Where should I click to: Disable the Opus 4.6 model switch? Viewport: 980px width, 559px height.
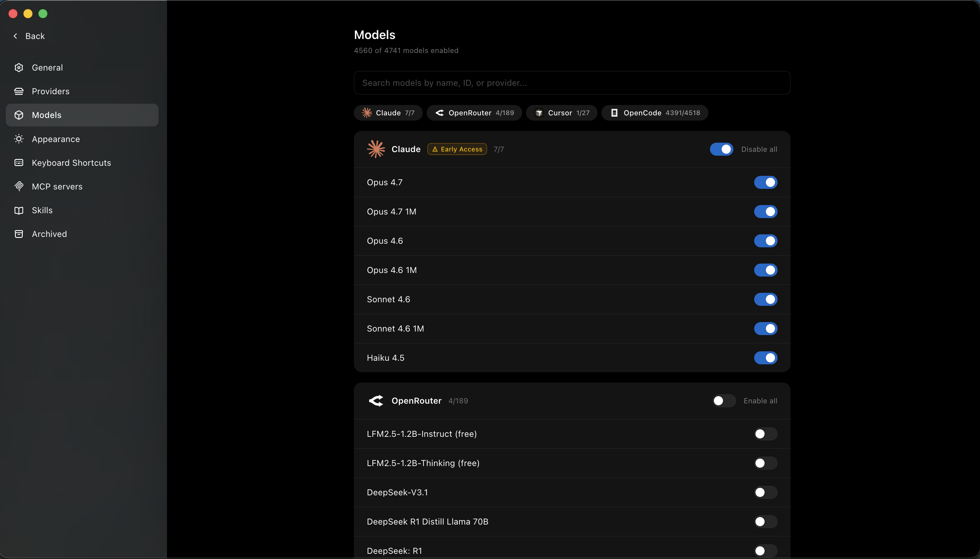click(766, 241)
